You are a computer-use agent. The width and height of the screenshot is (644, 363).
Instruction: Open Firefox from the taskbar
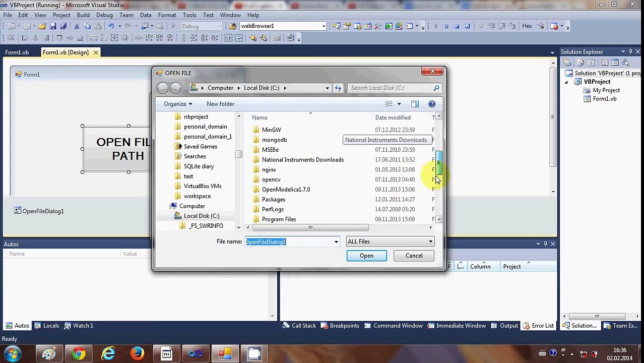point(137,353)
